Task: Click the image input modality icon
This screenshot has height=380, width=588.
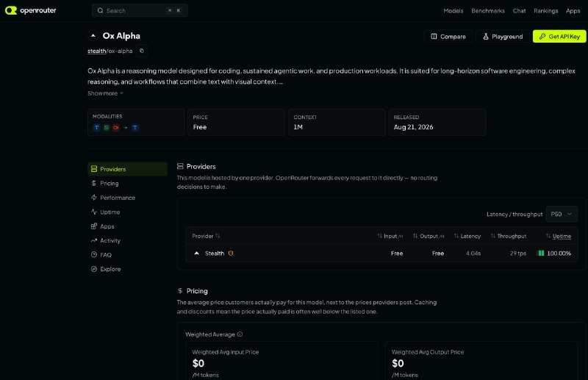Action: coord(107,128)
